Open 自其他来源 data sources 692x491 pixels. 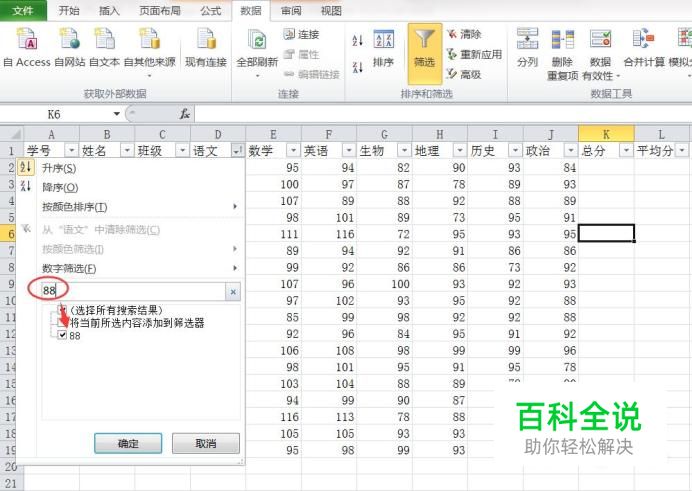tap(150, 51)
